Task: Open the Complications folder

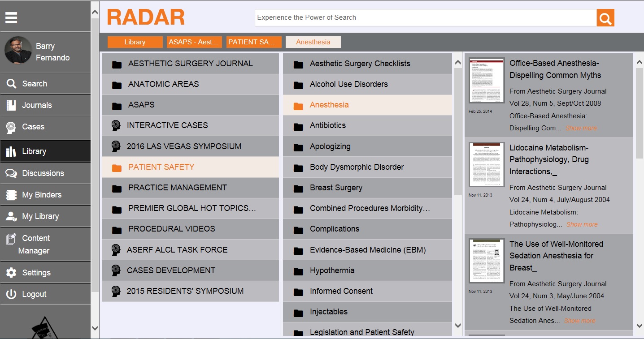Action: click(x=367, y=229)
